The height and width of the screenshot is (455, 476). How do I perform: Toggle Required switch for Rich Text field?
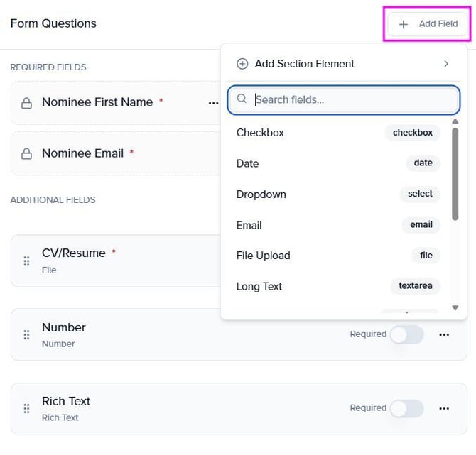pyautogui.click(x=406, y=408)
